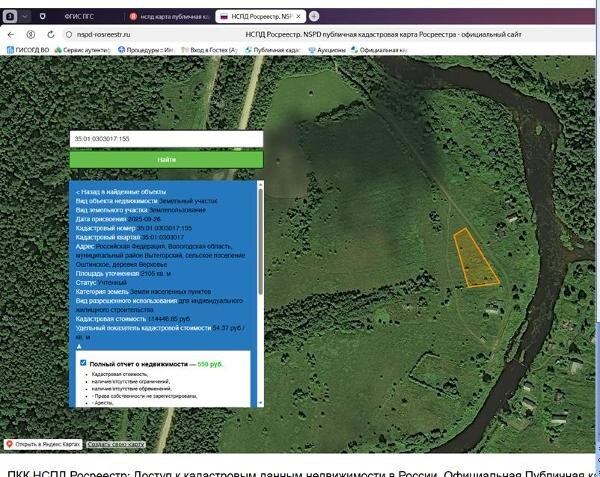Open the ГИСОГД ВО bookmark
600x477 pixels.
tap(28, 50)
